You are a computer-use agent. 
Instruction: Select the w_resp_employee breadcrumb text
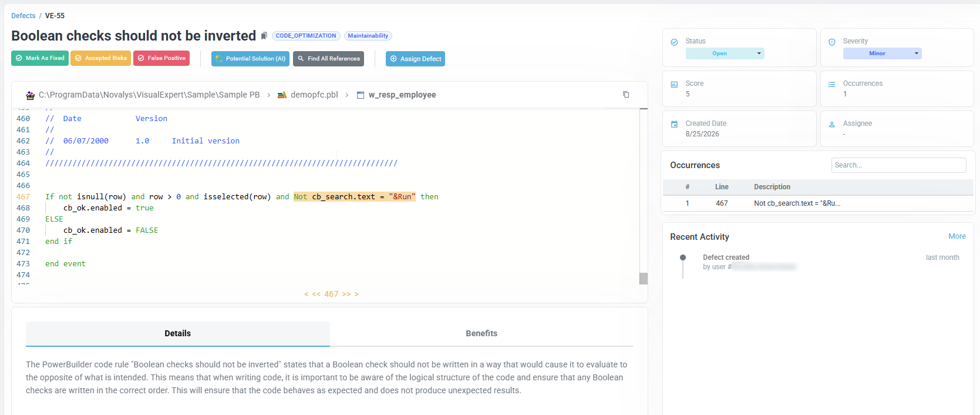click(402, 95)
